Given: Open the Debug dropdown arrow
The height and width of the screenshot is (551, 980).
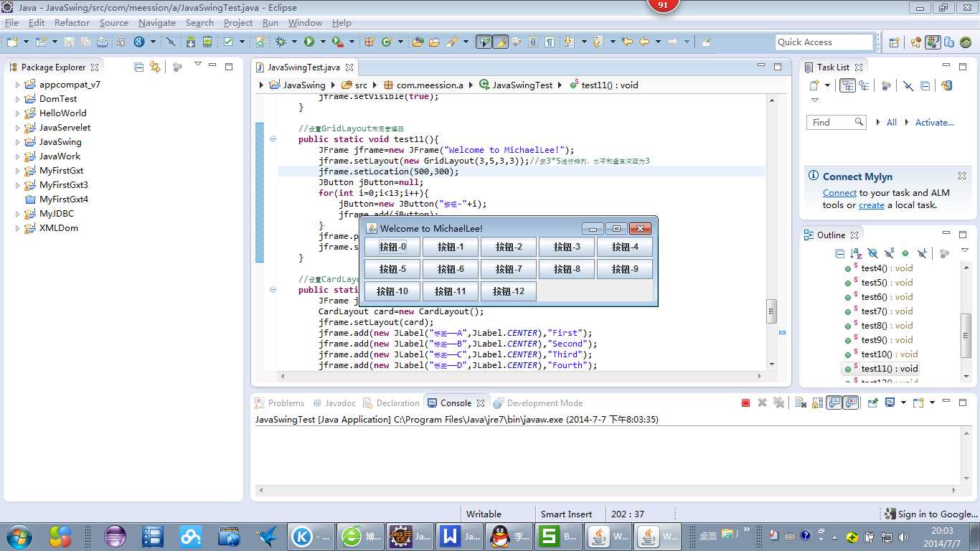Looking at the screenshot, I should point(294,42).
